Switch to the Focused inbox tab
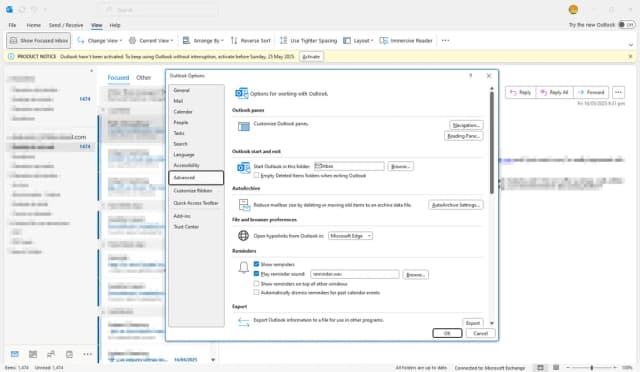 pos(118,78)
